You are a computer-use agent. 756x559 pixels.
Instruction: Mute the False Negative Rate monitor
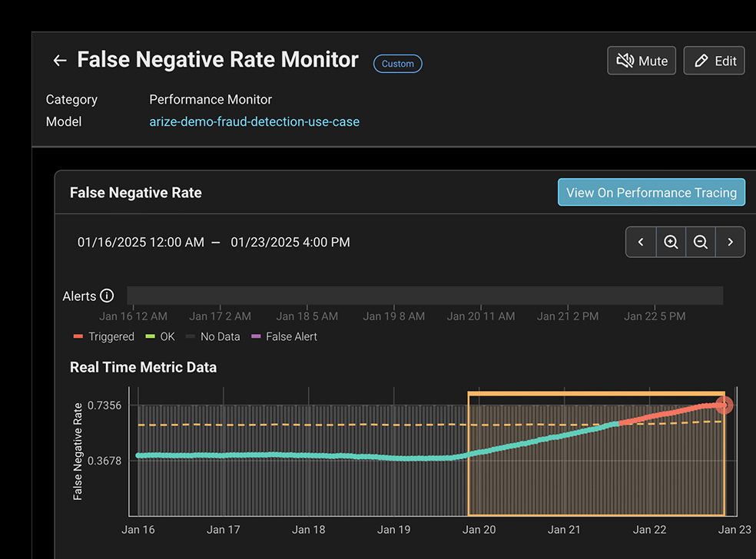coord(642,61)
